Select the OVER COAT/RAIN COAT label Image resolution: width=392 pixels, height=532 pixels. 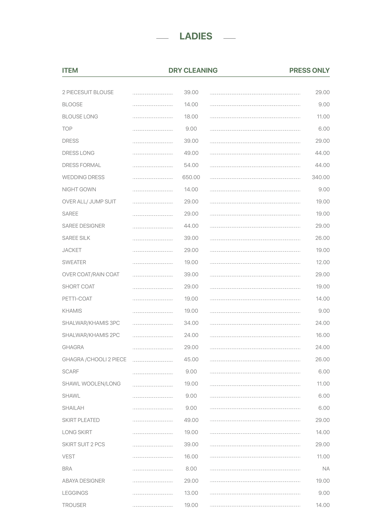[x=91, y=274]
